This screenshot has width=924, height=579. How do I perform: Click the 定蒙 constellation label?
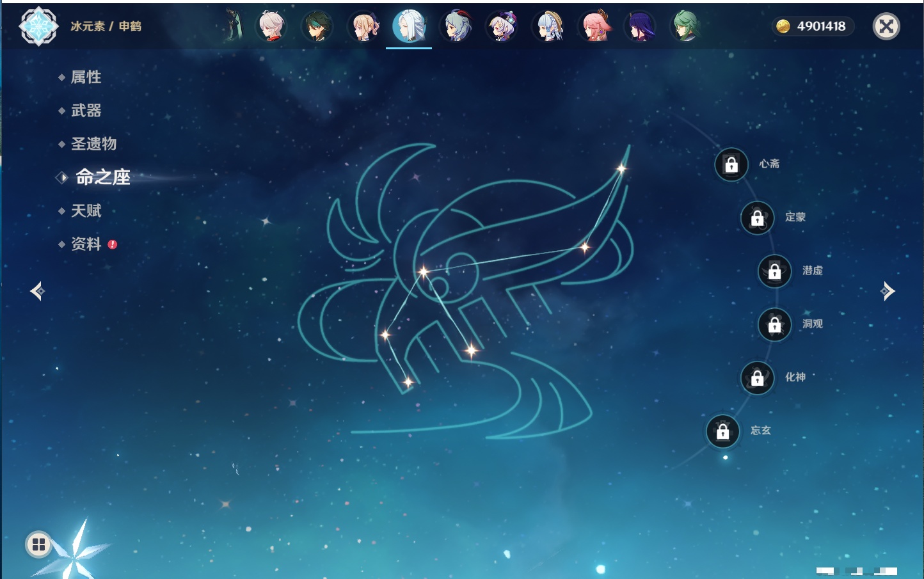(x=795, y=217)
